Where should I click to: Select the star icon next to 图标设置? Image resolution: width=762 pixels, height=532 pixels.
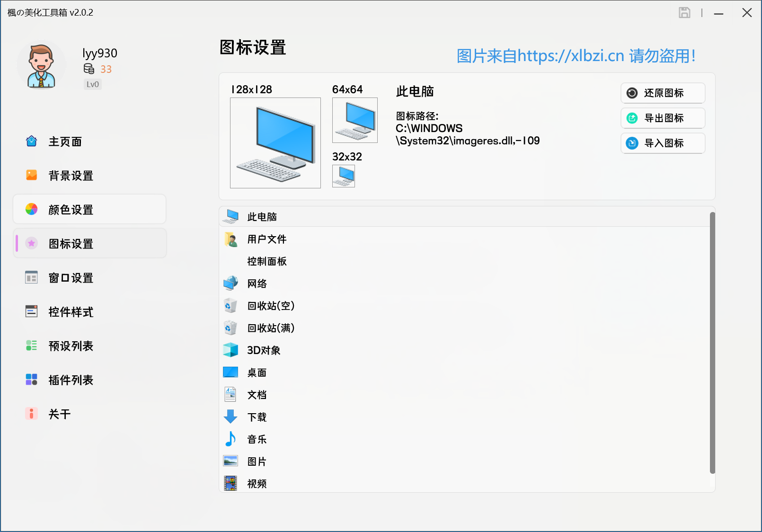(x=31, y=243)
